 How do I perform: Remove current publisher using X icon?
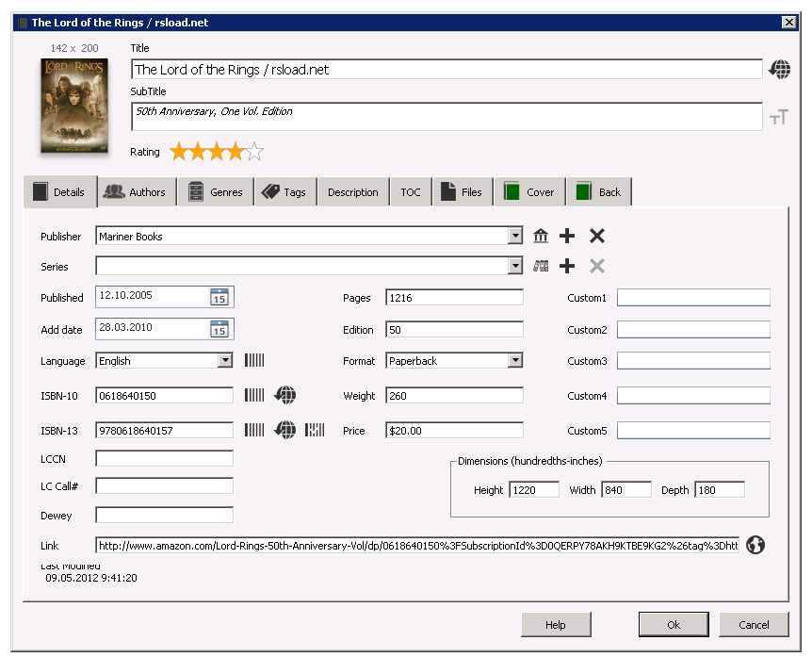pos(597,236)
